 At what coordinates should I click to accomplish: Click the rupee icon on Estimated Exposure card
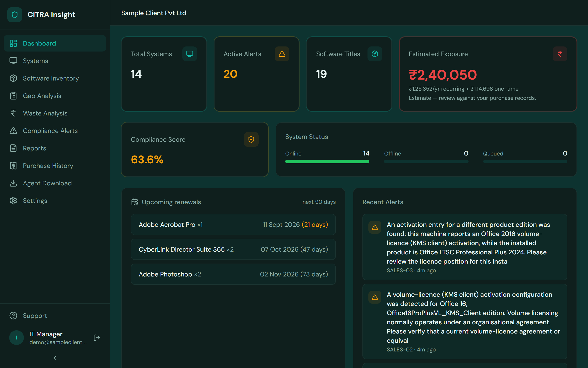(560, 54)
